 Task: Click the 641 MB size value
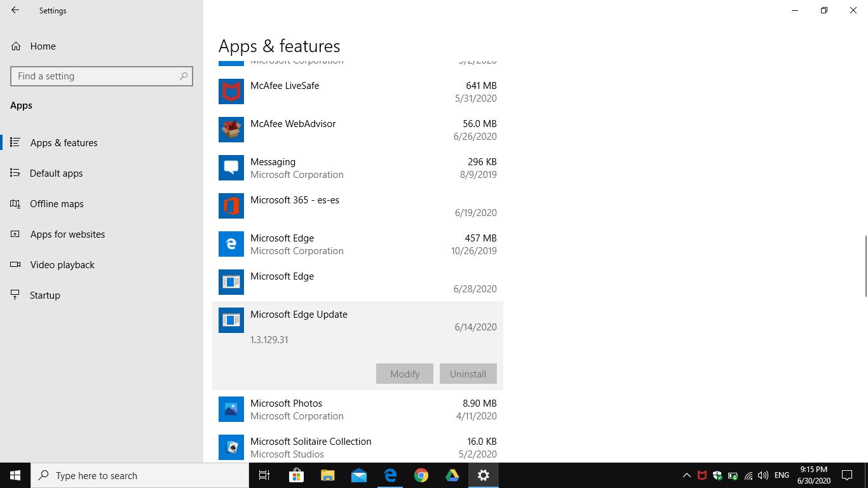tap(481, 85)
